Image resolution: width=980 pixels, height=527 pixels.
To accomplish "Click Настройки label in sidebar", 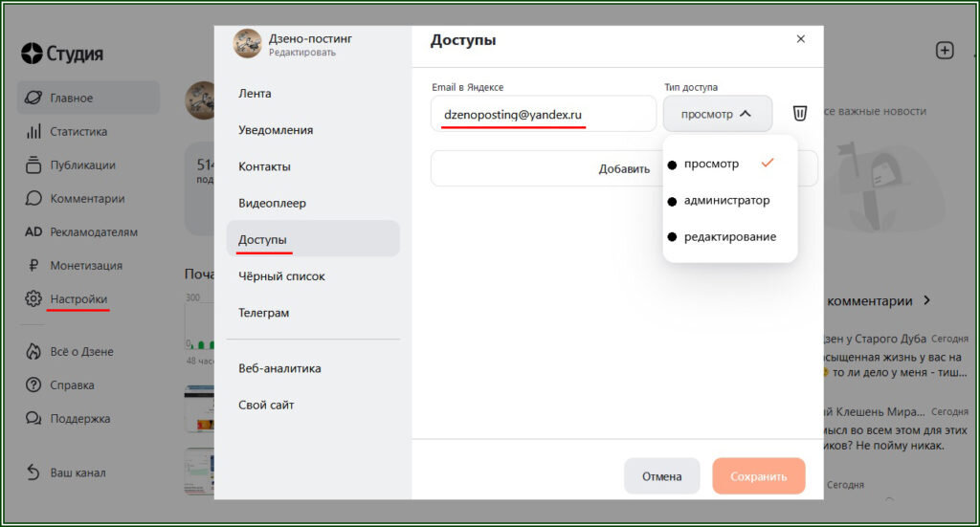I will pos(78,299).
